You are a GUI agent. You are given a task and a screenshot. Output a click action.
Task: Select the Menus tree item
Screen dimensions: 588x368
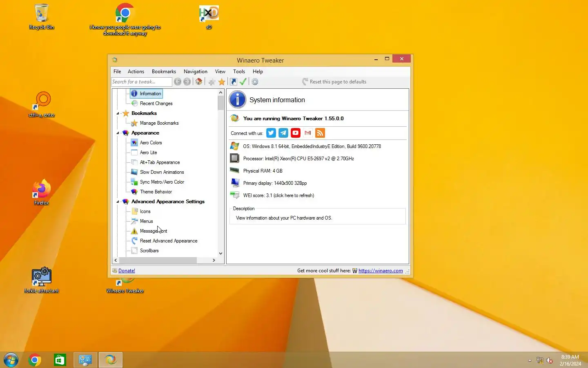pyautogui.click(x=146, y=221)
